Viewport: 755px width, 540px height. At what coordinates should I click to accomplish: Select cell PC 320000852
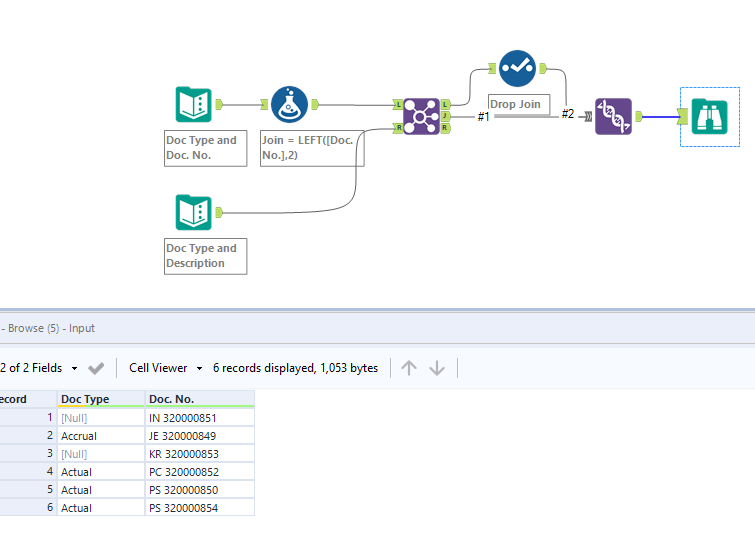199,472
